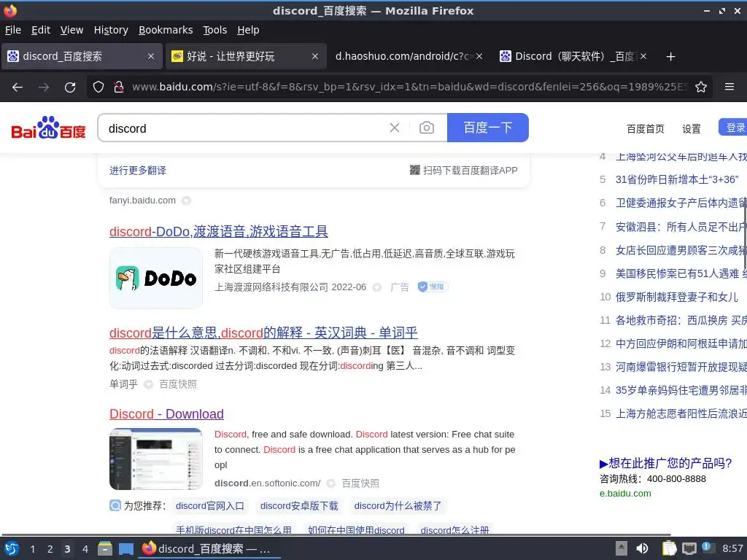This screenshot has height=560, width=747.
Task: Open the View menu
Action: click(x=71, y=30)
